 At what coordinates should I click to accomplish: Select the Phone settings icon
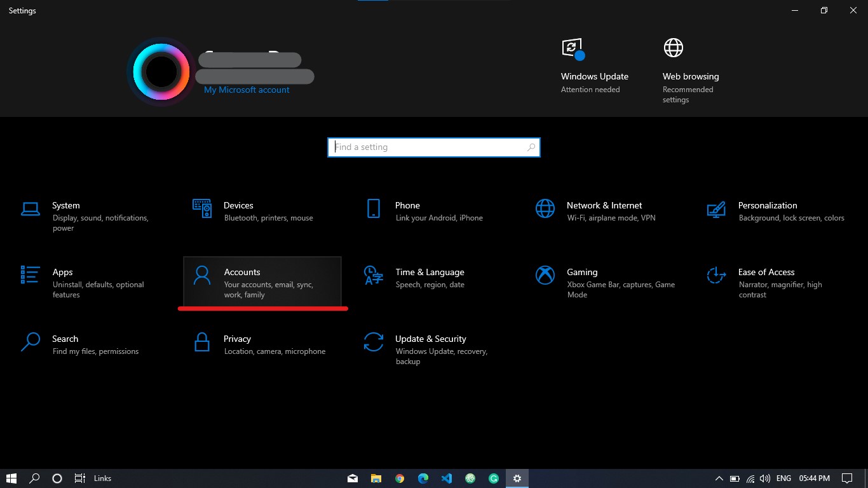pyautogui.click(x=374, y=208)
